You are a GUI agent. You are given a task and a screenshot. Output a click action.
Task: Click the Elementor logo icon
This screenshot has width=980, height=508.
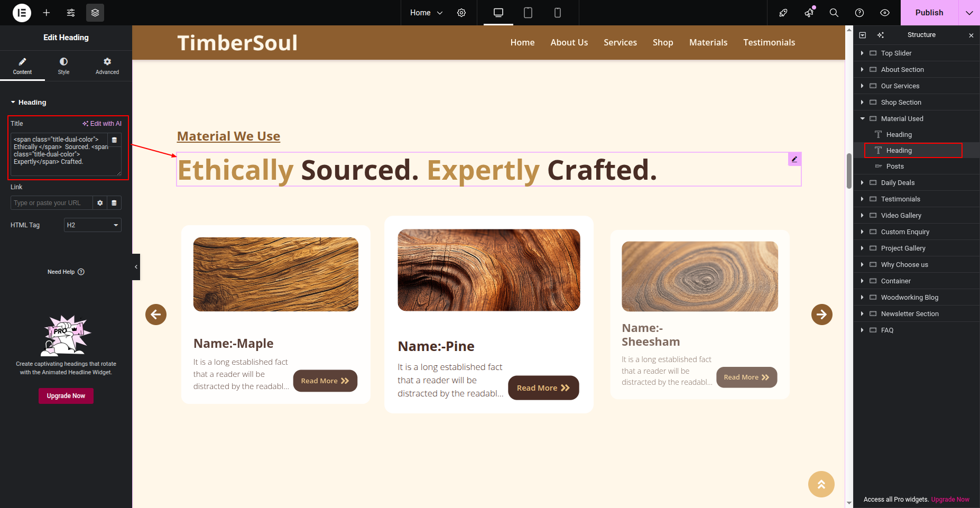[22, 13]
